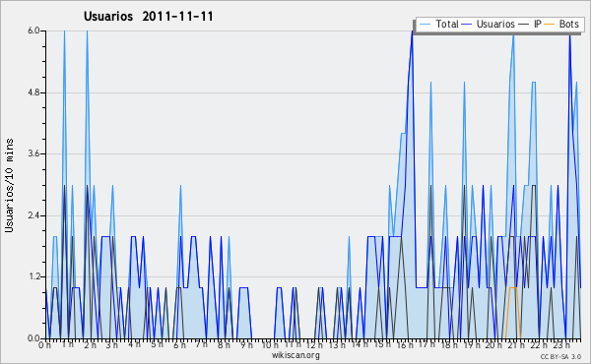Click the y-axis label 'Usuarios/10 mins'
The height and width of the screenshot is (364, 591).
[x=9, y=185]
